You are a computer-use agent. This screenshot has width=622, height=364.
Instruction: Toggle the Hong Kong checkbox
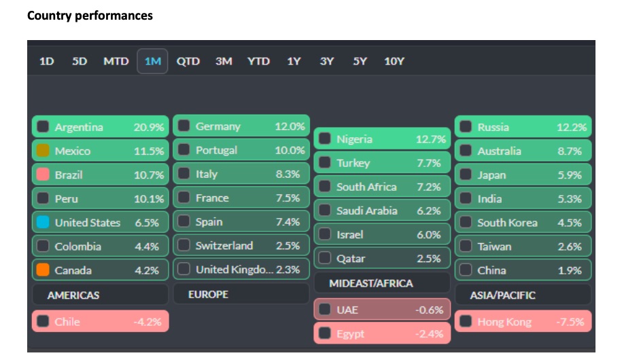point(466,321)
